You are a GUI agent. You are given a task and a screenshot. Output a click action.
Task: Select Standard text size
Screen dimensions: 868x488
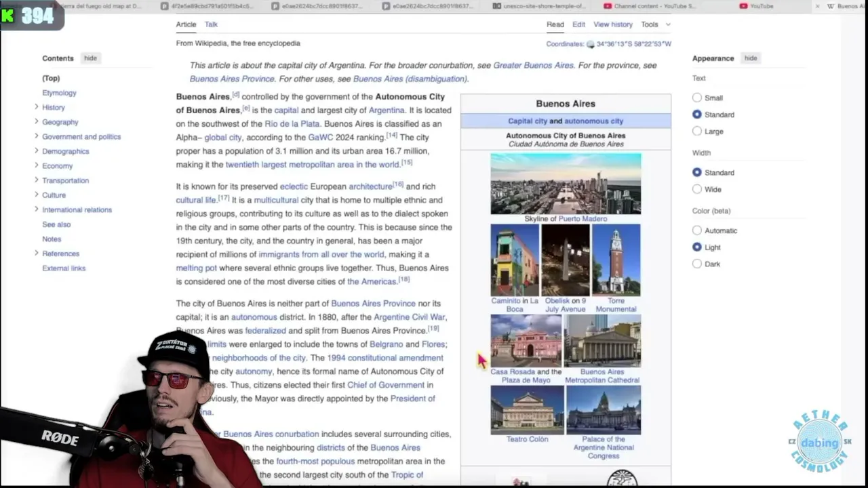point(697,115)
